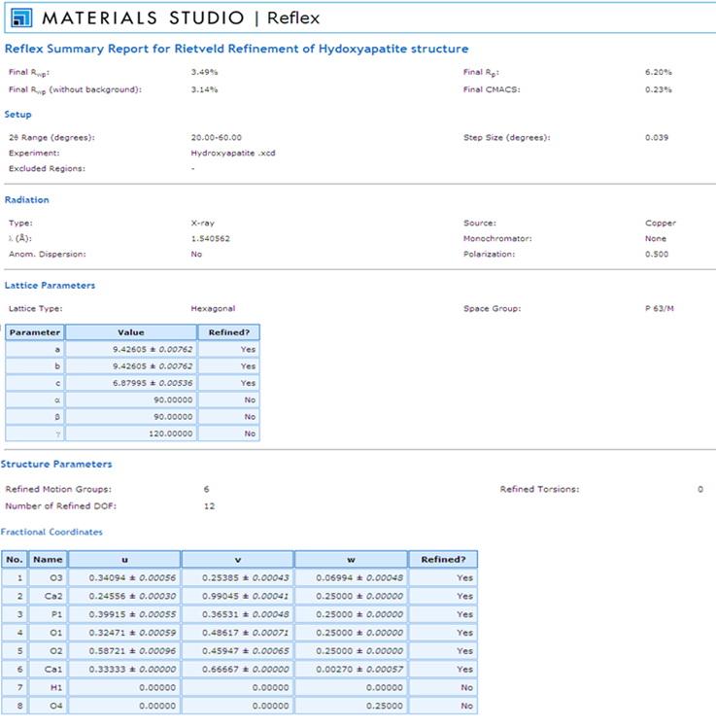716x728 pixels.
Task: Click the Value column header
Action: tap(130, 331)
